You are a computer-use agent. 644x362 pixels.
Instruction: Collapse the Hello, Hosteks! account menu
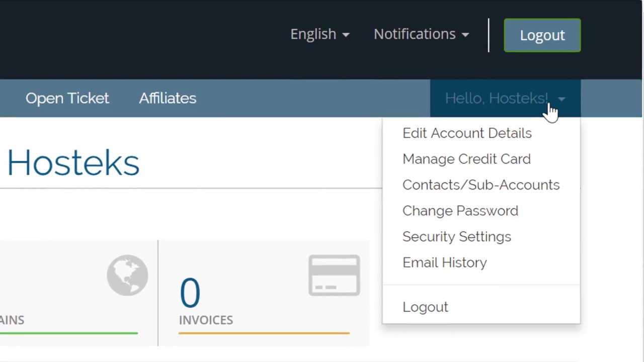pos(505,99)
